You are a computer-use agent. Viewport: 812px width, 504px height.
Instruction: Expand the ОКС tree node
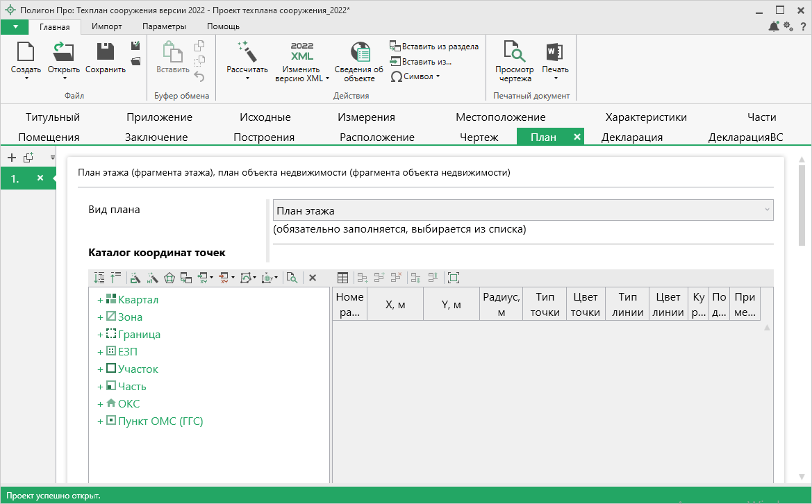point(100,403)
